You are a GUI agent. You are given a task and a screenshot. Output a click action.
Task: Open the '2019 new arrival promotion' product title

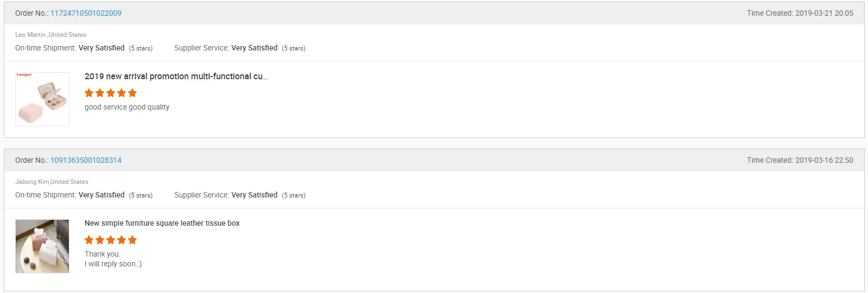[176, 77]
